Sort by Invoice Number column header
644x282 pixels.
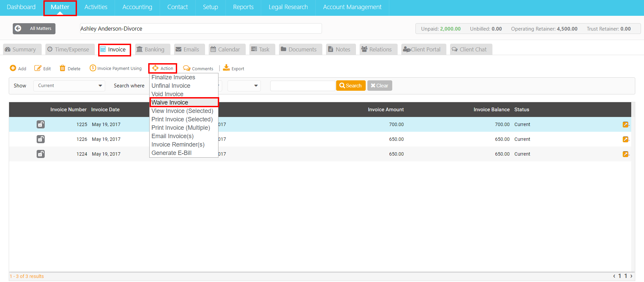pos(69,110)
